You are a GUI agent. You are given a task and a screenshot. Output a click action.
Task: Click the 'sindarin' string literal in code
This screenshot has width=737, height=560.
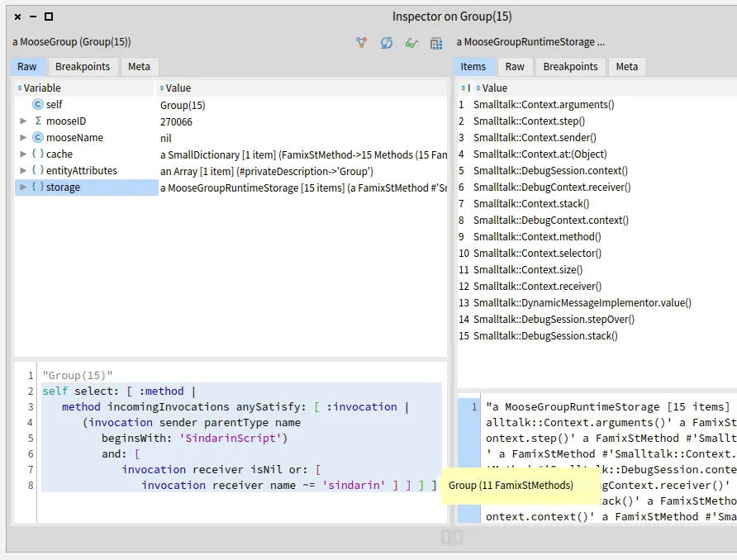[x=354, y=485]
